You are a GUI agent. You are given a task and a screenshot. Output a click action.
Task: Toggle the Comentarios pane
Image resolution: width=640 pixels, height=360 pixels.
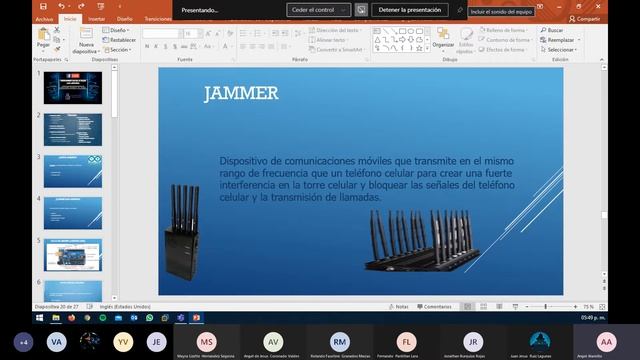[x=434, y=307]
